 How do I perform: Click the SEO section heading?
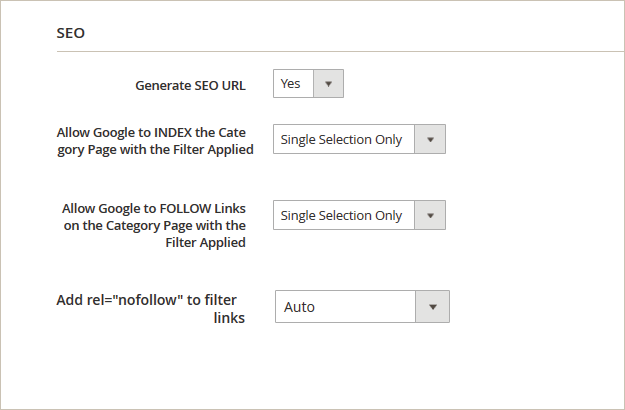click(x=70, y=33)
